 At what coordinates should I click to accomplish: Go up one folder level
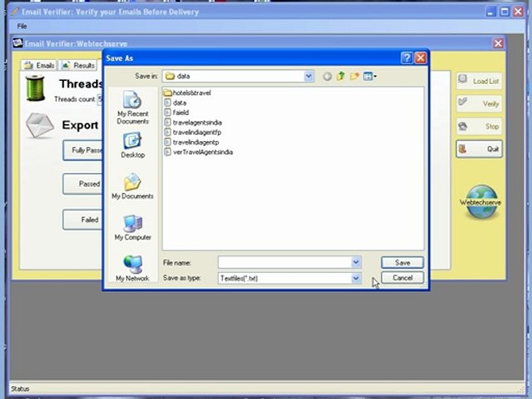[x=341, y=76]
